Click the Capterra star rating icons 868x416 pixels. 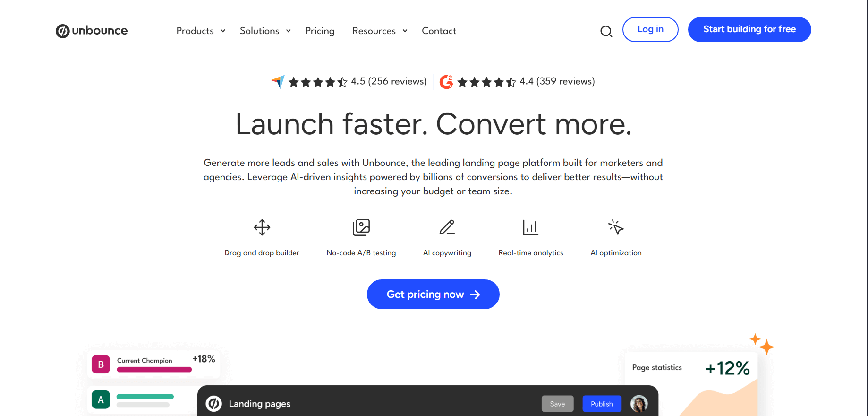pos(318,82)
